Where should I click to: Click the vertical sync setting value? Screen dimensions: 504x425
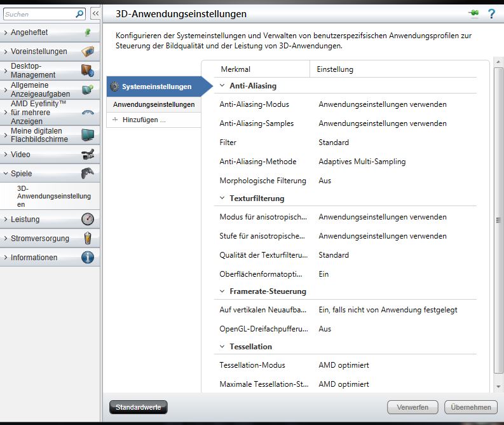[388, 310]
